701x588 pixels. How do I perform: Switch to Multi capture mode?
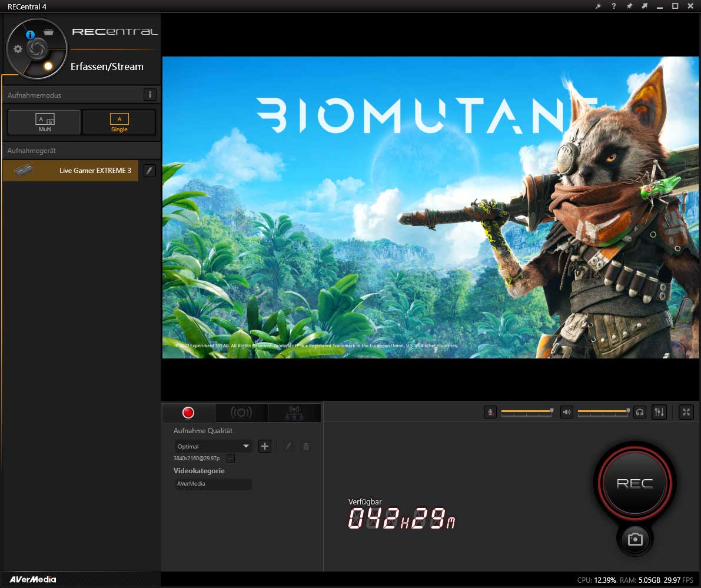pyautogui.click(x=45, y=122)
